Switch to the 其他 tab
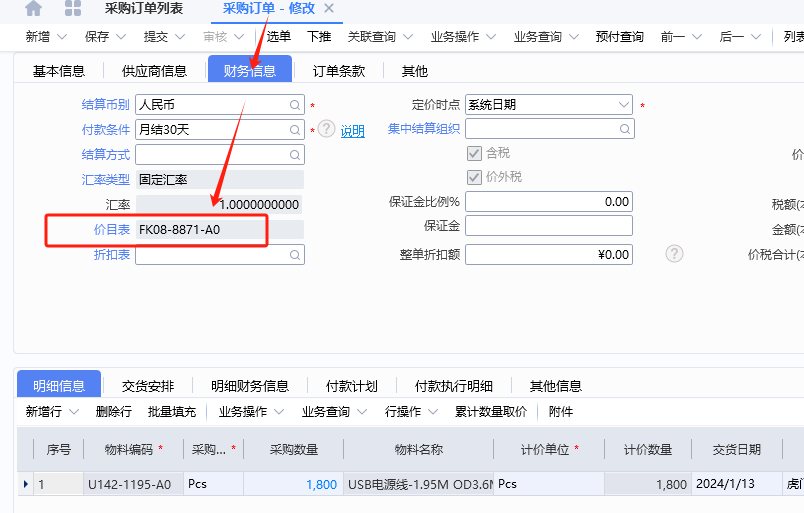This screenshot has height=513, width=804. (x=415, y=71)
